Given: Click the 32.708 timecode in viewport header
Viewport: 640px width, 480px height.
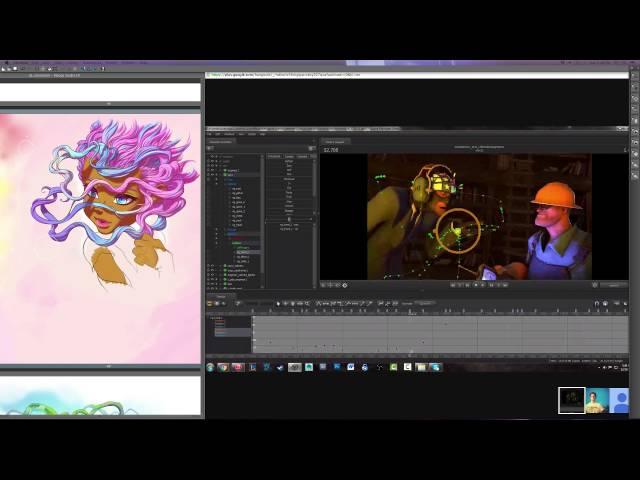Looking at the screenshot, I should point(331,150).
